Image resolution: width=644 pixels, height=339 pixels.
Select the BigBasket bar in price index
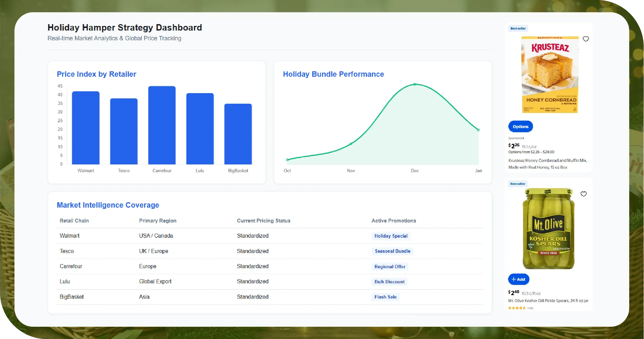[238, 134]
